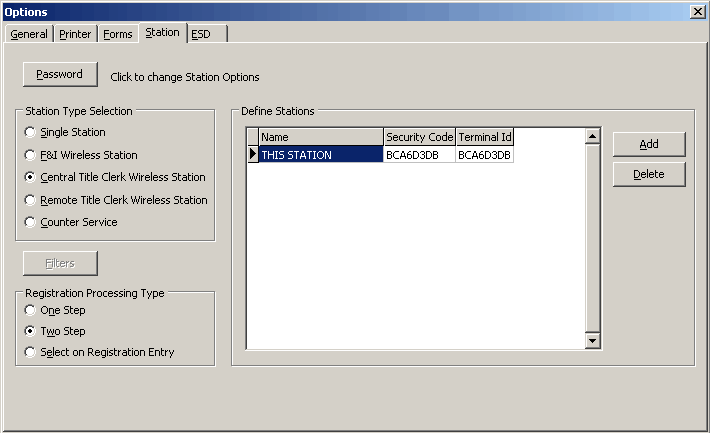Click the Terminal Id column header
Viewport: 710px width, 433px height.
coord(485,137)
